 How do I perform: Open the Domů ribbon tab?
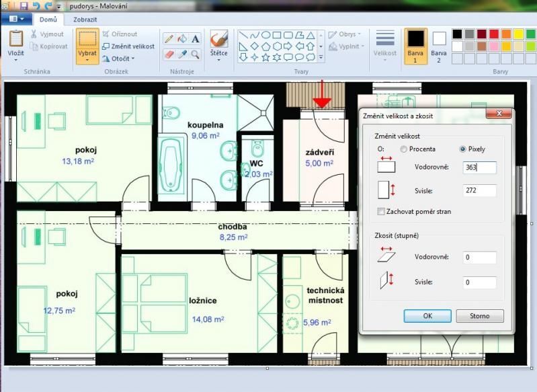pyautogui.click(x=48, y=19)
